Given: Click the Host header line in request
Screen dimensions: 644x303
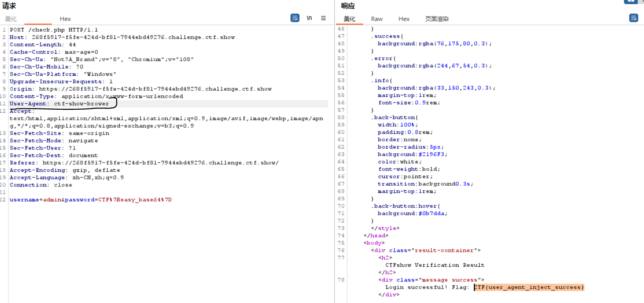Looking at the screenshot, I should 122,37.
